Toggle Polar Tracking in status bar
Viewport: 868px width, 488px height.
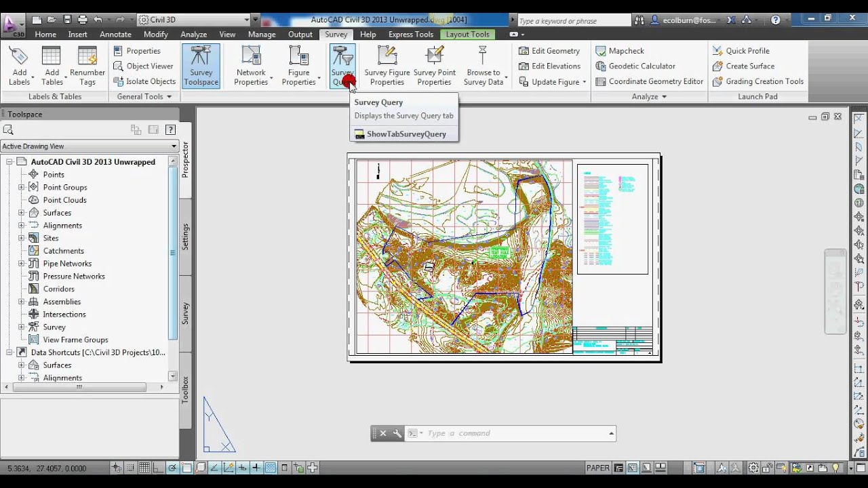coord(172,468)
